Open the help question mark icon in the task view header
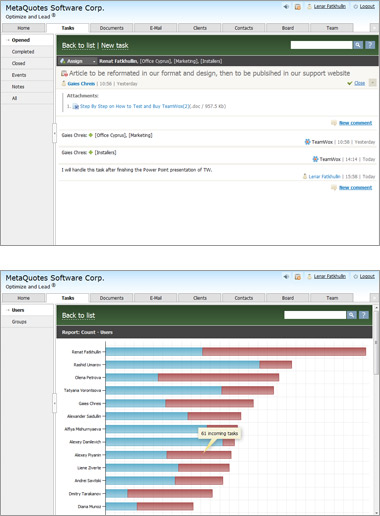The height and width of the screenshot is (516, 380). tap(370, 45)
